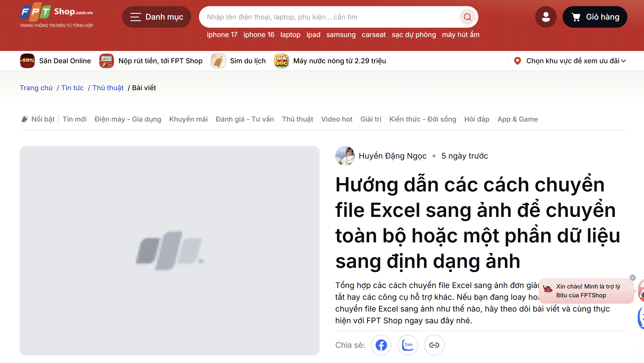Open the Danh mục category menu

click(x=157, y=17)
